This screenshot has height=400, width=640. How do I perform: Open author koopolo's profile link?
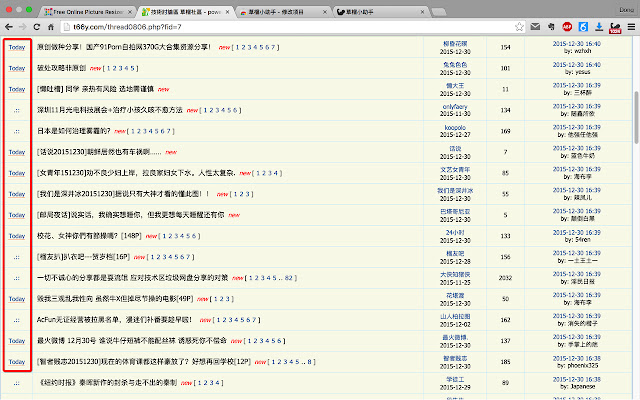coord(455,128)
